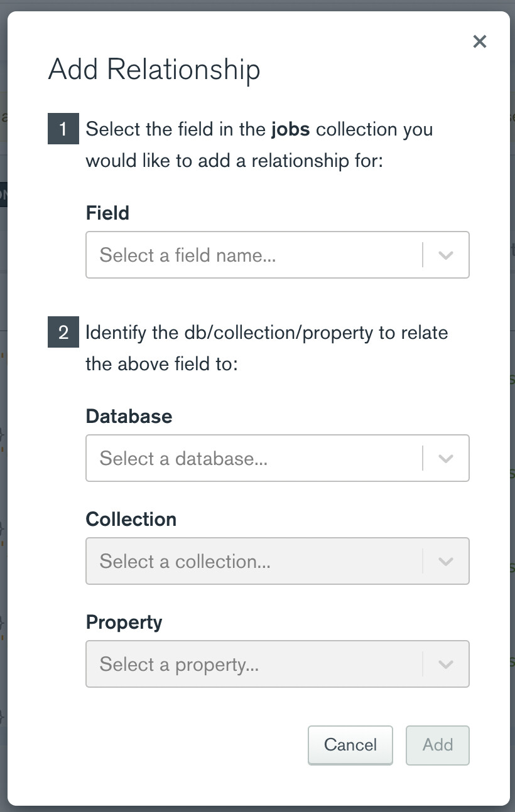The image size is (515, 812).
Task: Select the Database label text
Action: point(129,417)
